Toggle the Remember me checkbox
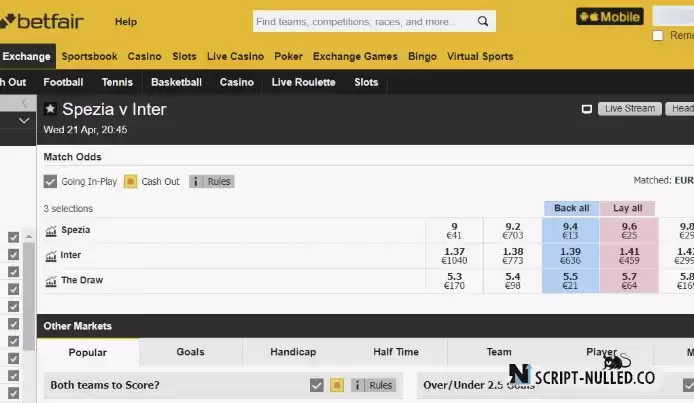 658,35
